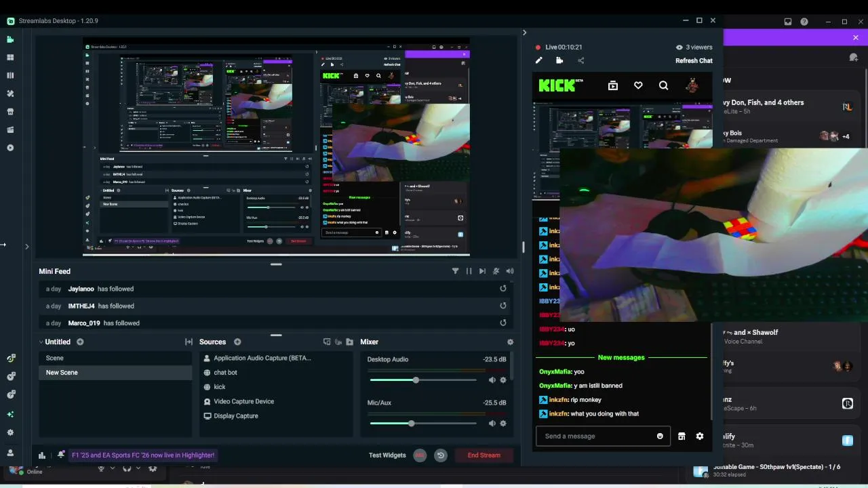Expand the left sidebar chevron
Image resolution: width=868 pixels, height=488 pixels.
(27, 247)
